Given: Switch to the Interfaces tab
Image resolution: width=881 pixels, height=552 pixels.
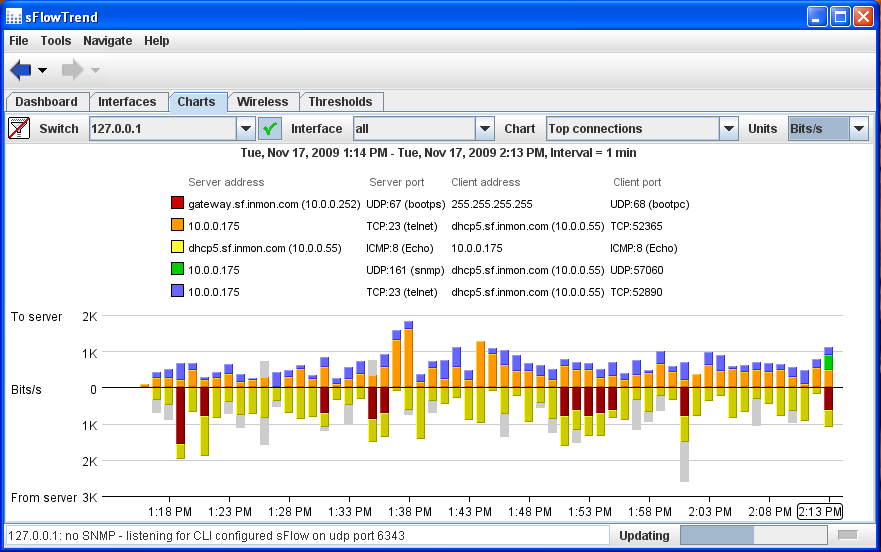Looking at the screenshot, I should point(128,102).
